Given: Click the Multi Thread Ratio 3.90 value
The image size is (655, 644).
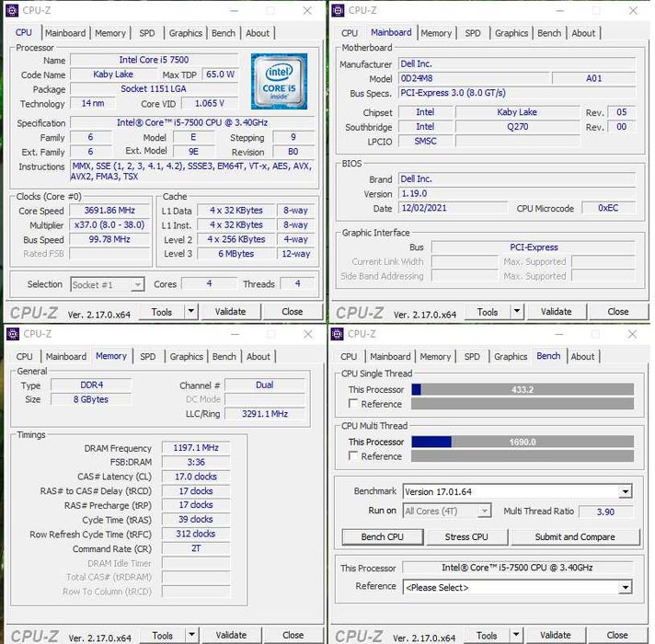Looking at the screenshot, I should pos(605,512).
